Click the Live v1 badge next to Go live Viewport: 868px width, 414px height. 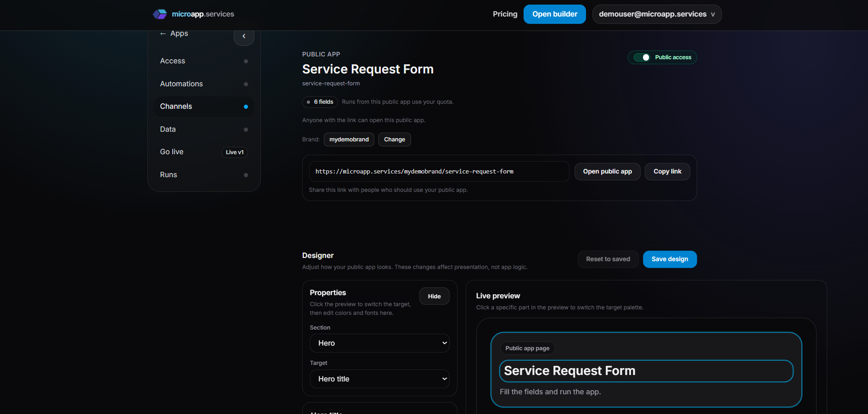pyautogui.click(x=234, y=152)
